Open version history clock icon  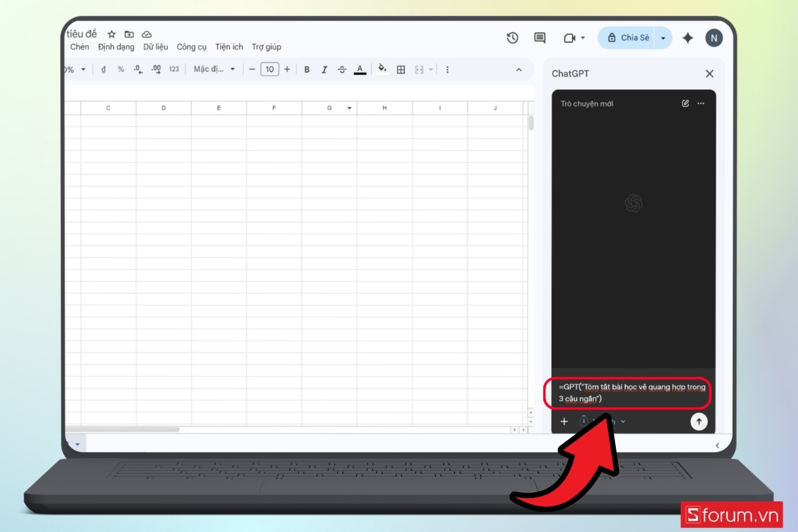tap(512, 38)
